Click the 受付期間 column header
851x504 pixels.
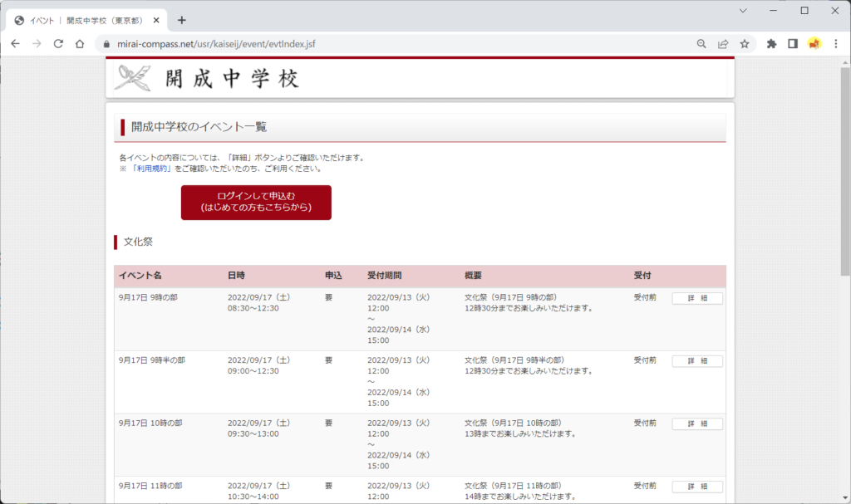pyautogui.click(x=384, y=276)
